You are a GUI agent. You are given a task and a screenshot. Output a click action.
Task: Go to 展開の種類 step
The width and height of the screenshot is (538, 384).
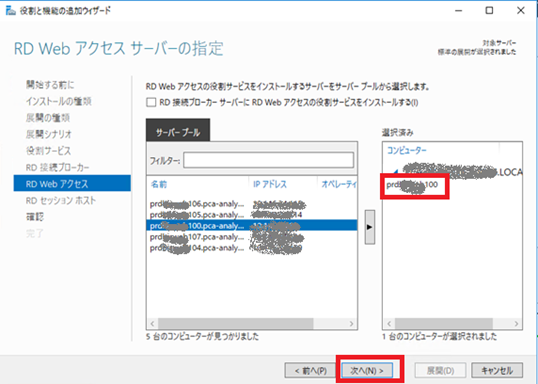(48, 118)
